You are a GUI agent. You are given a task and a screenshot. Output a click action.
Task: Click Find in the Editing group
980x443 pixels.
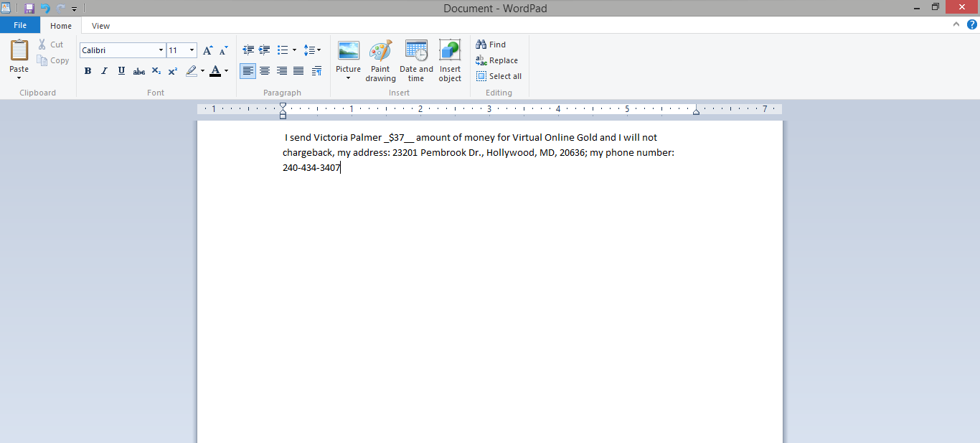coord(491,45)
